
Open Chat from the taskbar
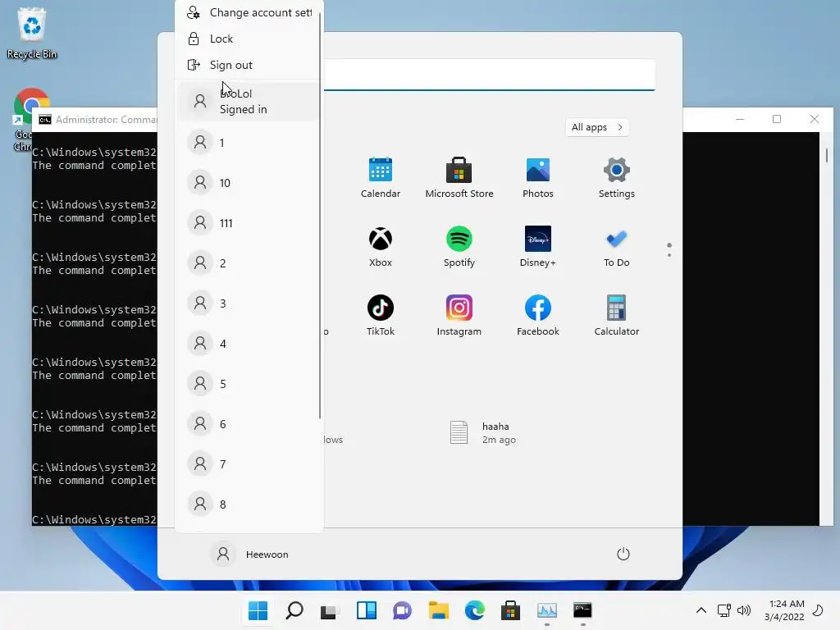click(402, 610)
